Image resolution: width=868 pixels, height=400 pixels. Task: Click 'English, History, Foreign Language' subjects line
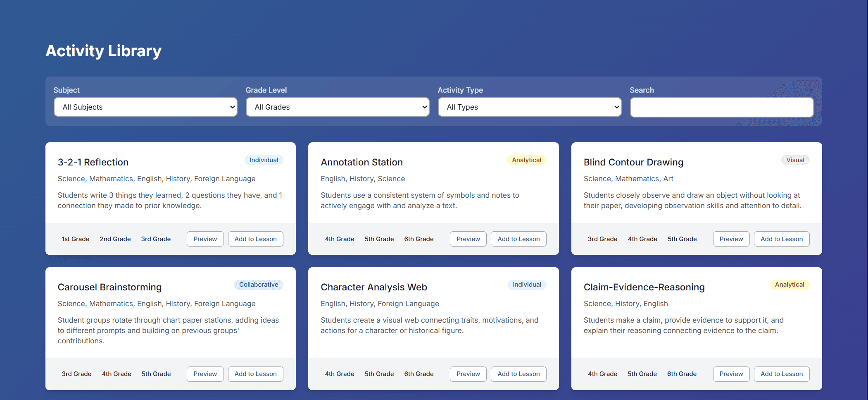(380, 304)
